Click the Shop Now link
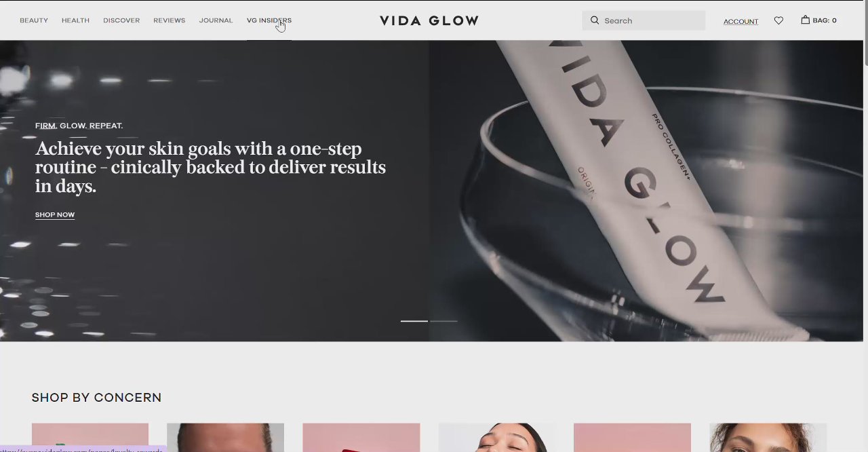Viewport: 868px width, 452px height. [x=55, y=214]
